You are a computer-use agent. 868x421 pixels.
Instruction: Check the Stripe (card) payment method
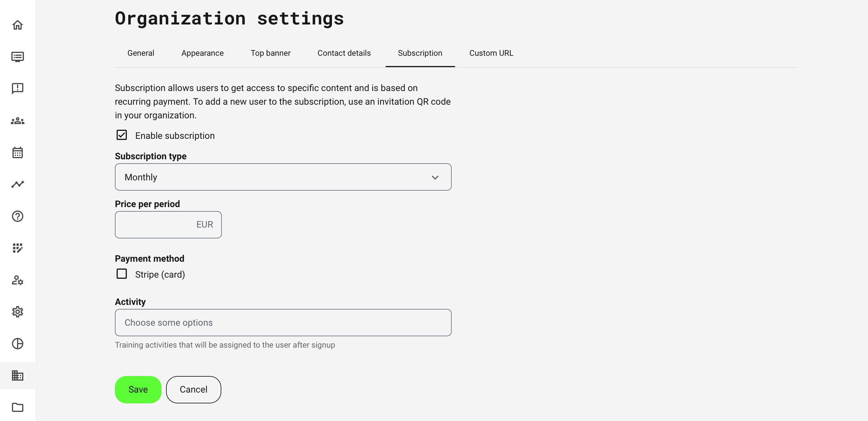[122, 274]
